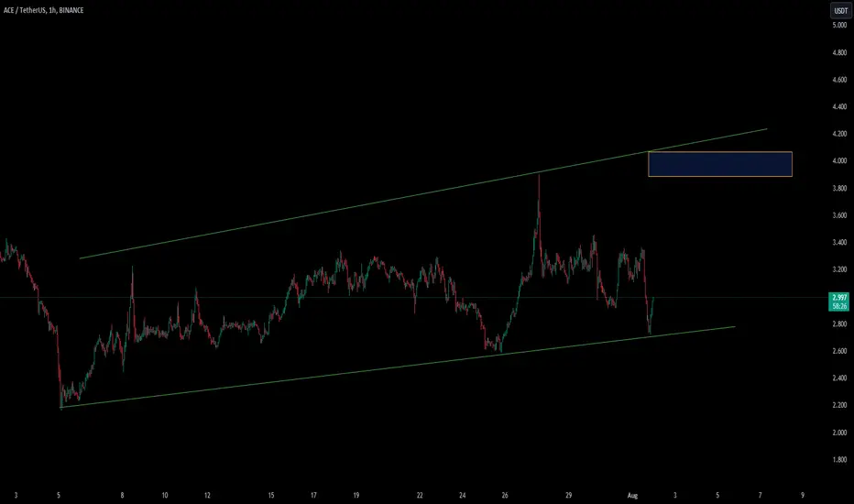Click the USDT currency button

tap(841, 10)
